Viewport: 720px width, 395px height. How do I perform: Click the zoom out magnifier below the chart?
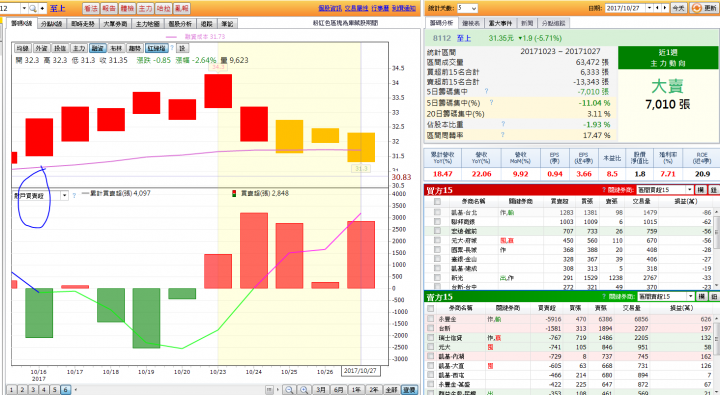[289, 389]
